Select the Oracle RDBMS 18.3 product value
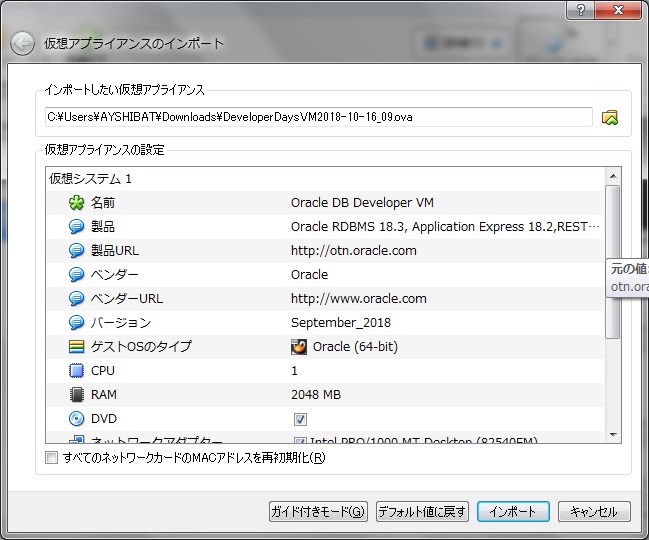 pyautogui.click(x=445, y=227)
